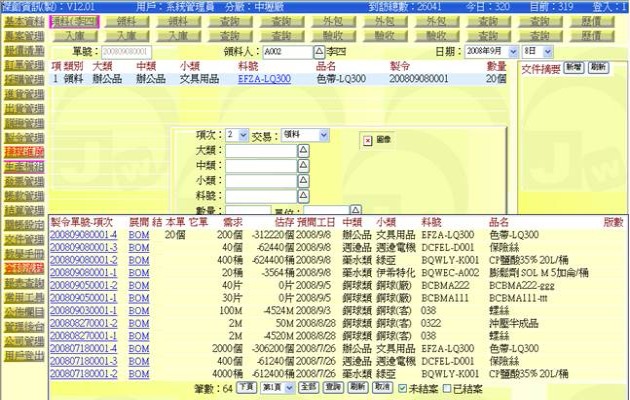
Task: Click the lookup icon beside 料號 field
Action: click(304, 195)
